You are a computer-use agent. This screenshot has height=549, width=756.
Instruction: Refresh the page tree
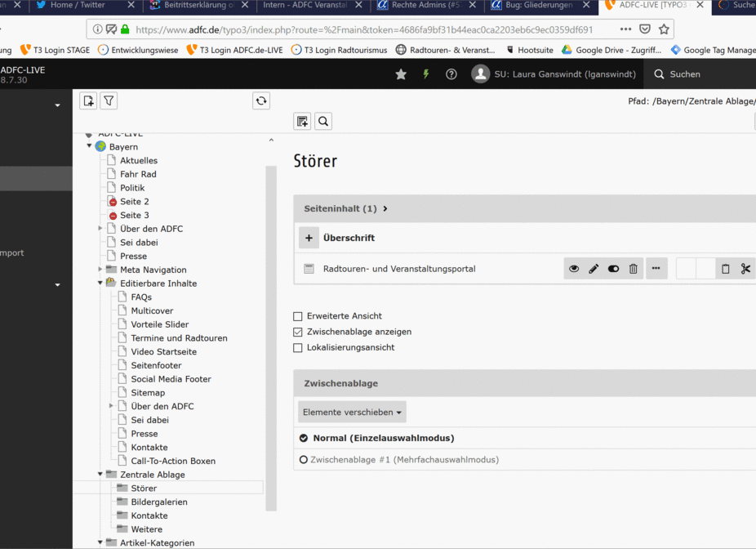(261, 101)
